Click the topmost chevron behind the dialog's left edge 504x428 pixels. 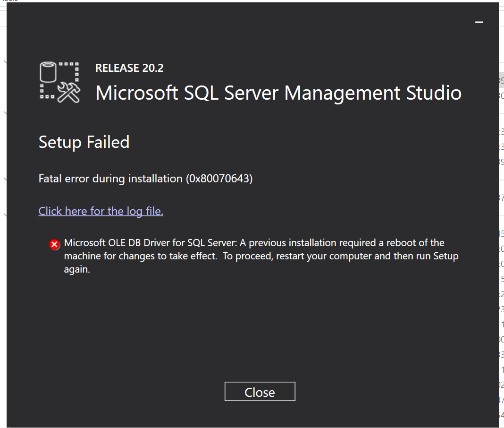click(4, 62)
